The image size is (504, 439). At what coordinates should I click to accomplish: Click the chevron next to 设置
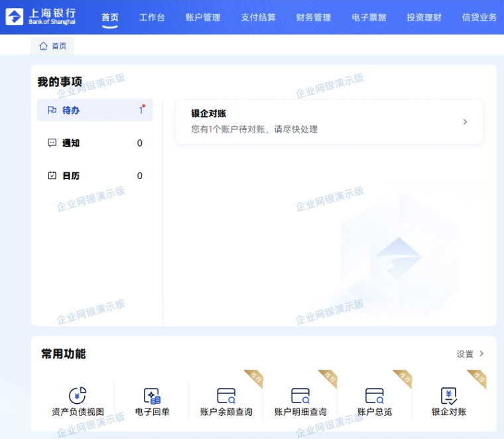point(481,353)
